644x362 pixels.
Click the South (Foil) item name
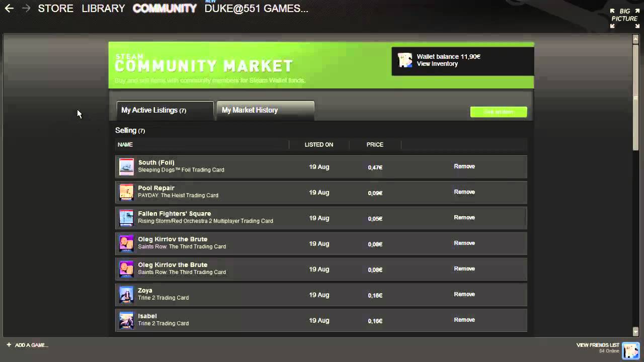point(156,162)
